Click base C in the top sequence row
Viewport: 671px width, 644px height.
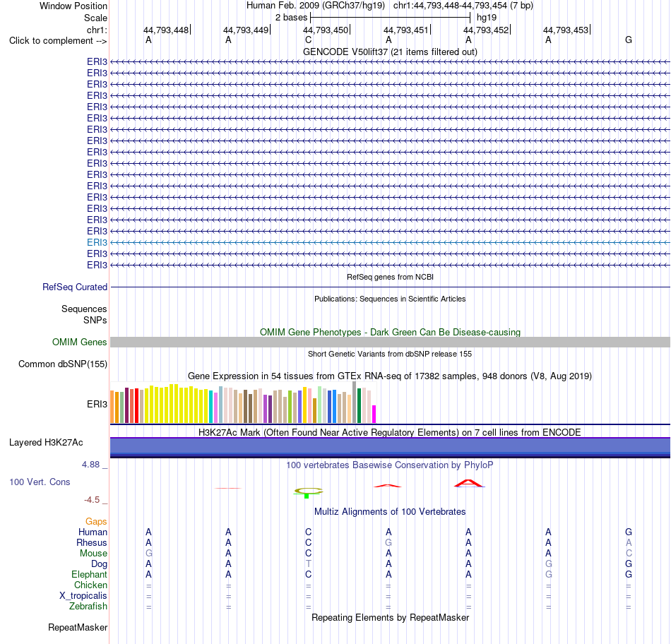308,40
